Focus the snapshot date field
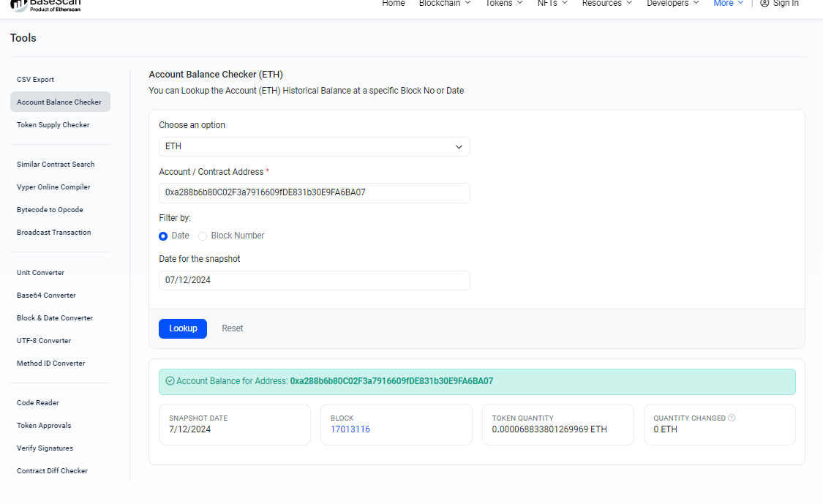This screenshot has height=504, width=823. (315, 280)
